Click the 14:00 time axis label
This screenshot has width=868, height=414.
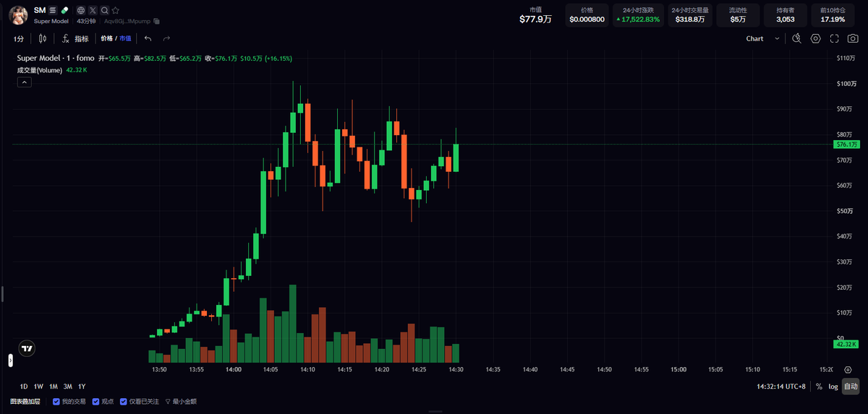[234, 369]
